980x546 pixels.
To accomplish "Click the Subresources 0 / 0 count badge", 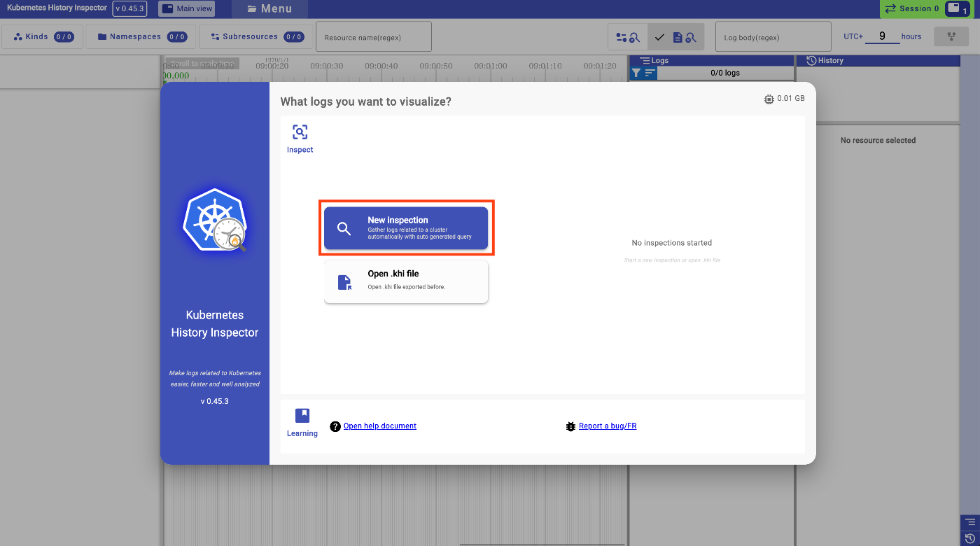I will pyautogui.click(x=294, y=37).
